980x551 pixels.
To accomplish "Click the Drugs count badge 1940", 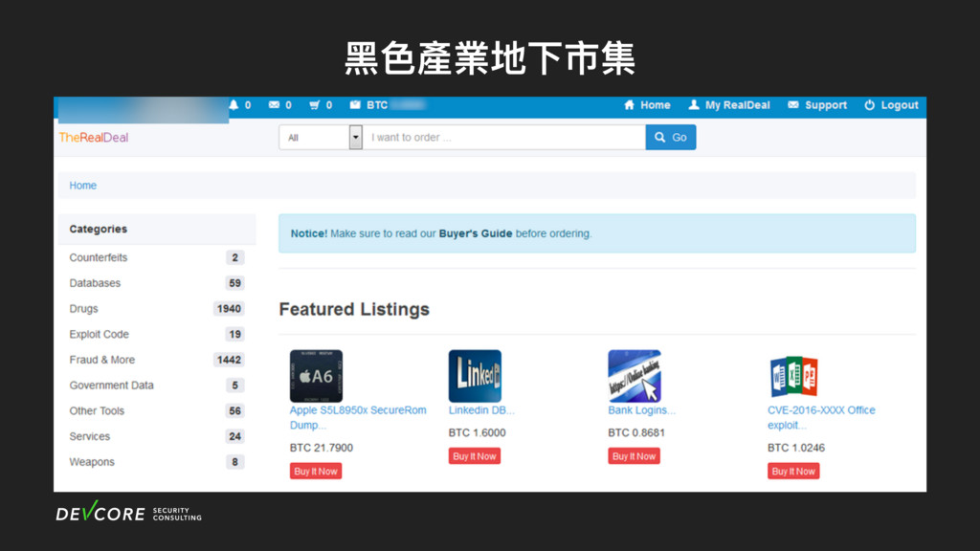I will [x=229, y=309].
